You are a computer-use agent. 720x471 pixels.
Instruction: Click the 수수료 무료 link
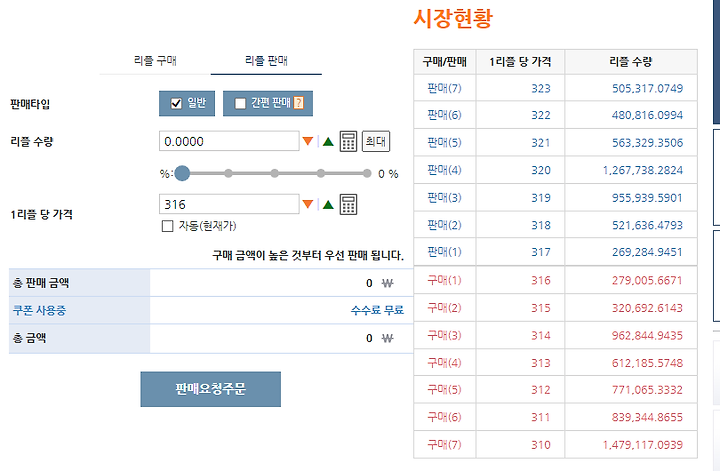tap(377, 310)
